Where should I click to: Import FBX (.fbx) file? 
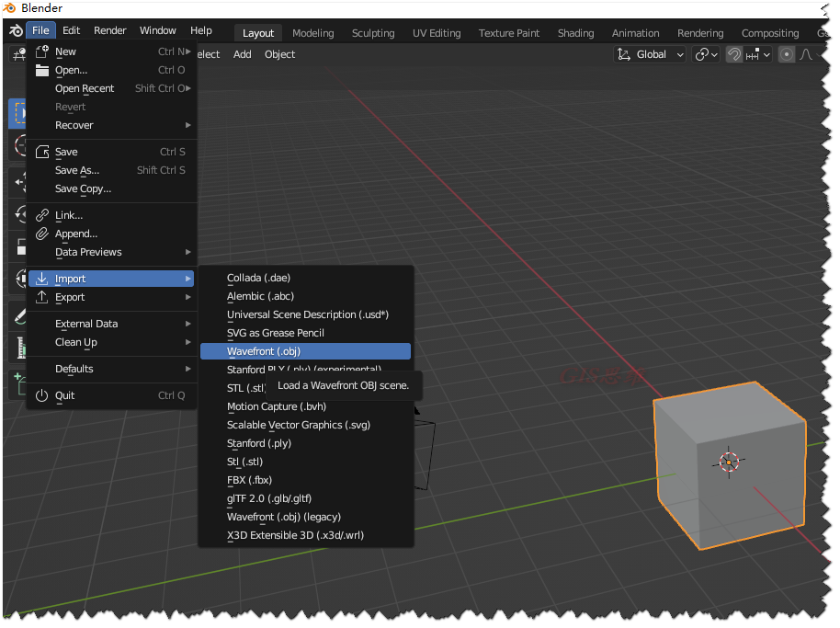coord(305,481)
